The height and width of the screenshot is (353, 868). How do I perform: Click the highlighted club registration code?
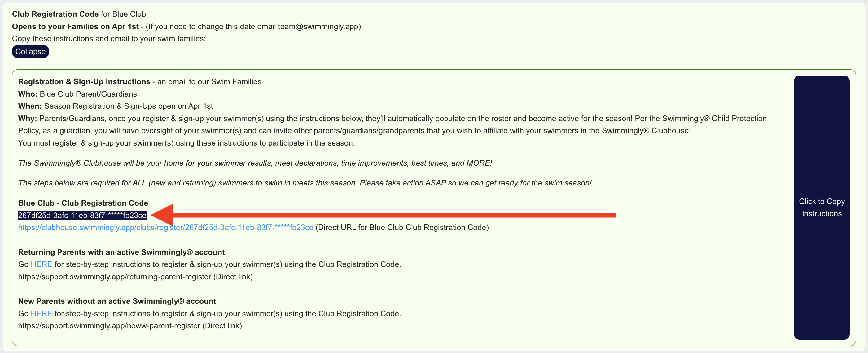(x=82, y=215)
